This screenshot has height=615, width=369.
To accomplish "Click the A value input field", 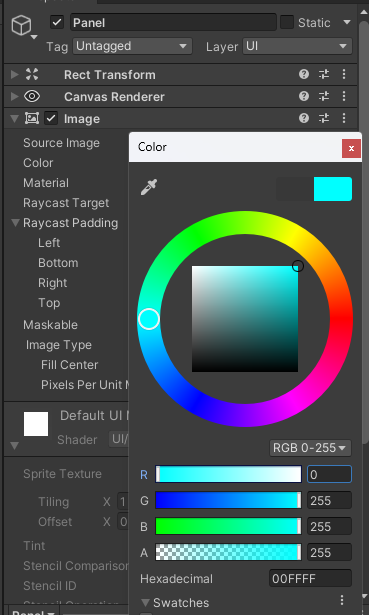I will (329, 552).
